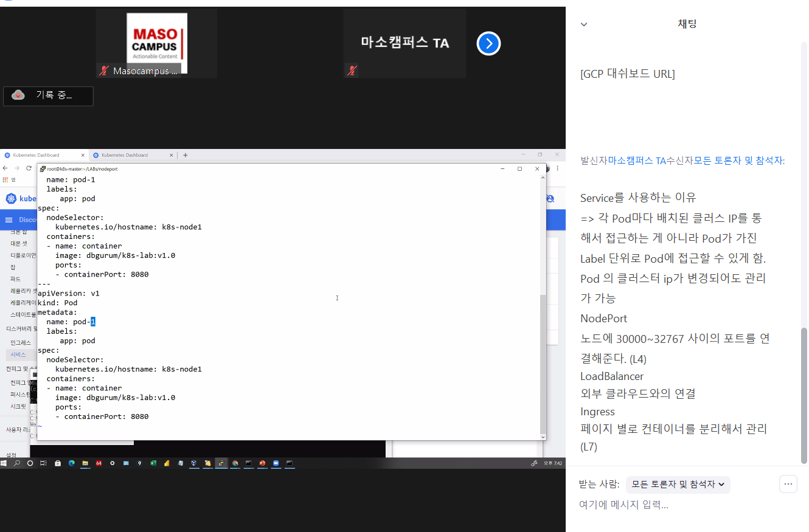This screenshot has width=809, height=532.
Task: Click the chat panel vertical scrollbar thumb
Action: point(804,395)
